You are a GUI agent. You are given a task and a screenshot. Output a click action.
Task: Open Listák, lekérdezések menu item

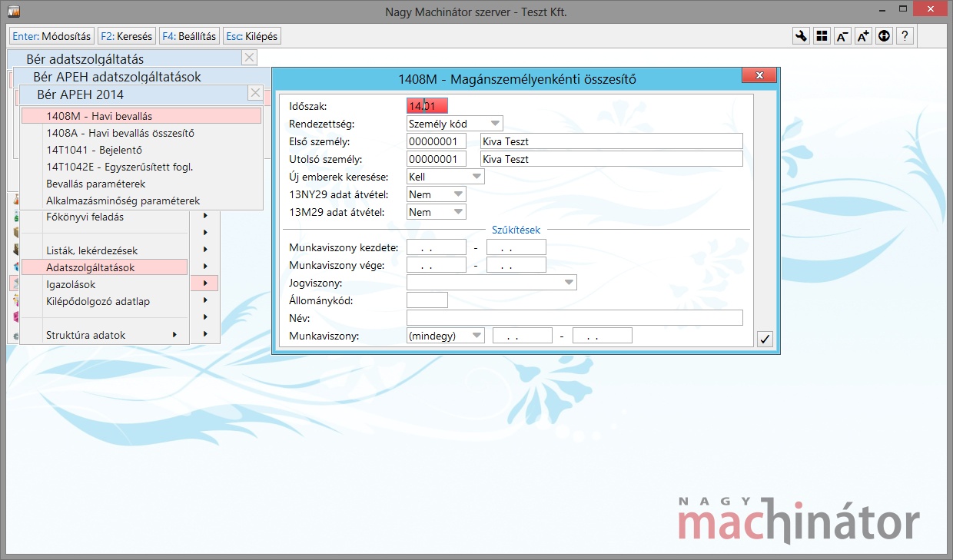tap(105, 250)
